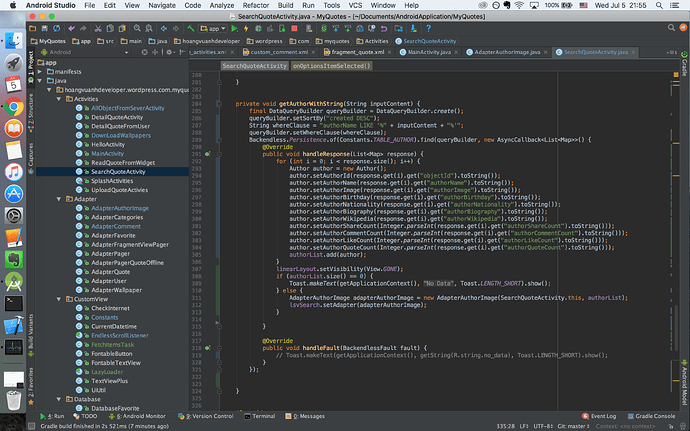Navigate Forward with the right arrow icon
This screenshot has height=431, width=690.
176,28
